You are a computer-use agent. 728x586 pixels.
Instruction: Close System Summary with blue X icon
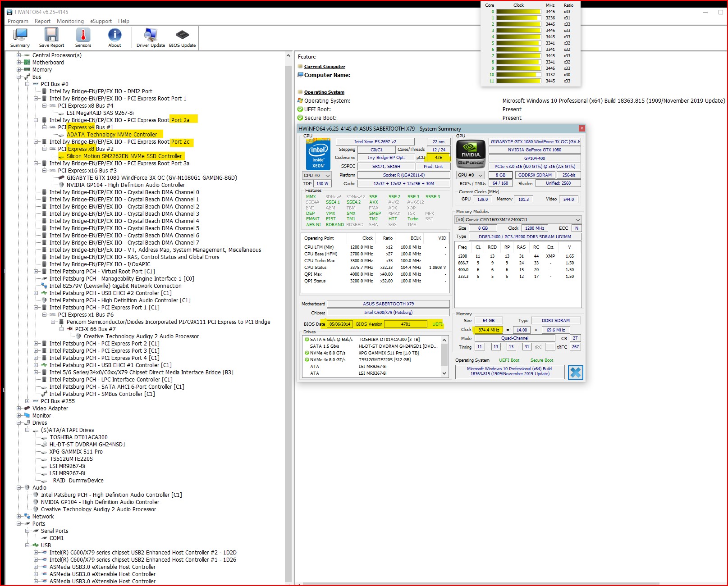click(x=575, y=372)
